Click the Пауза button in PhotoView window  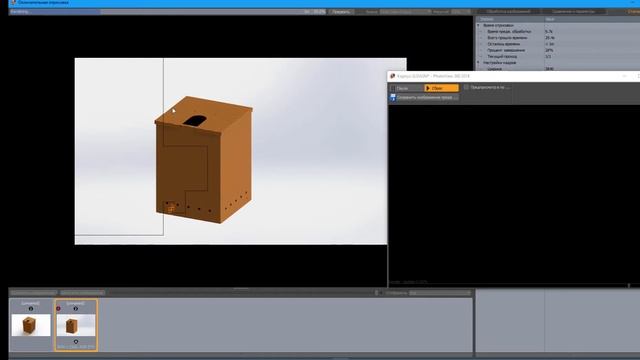407,88
